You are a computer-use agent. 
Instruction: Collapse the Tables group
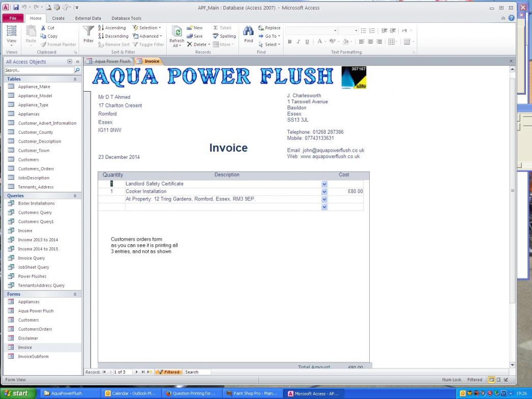(75, 79)
